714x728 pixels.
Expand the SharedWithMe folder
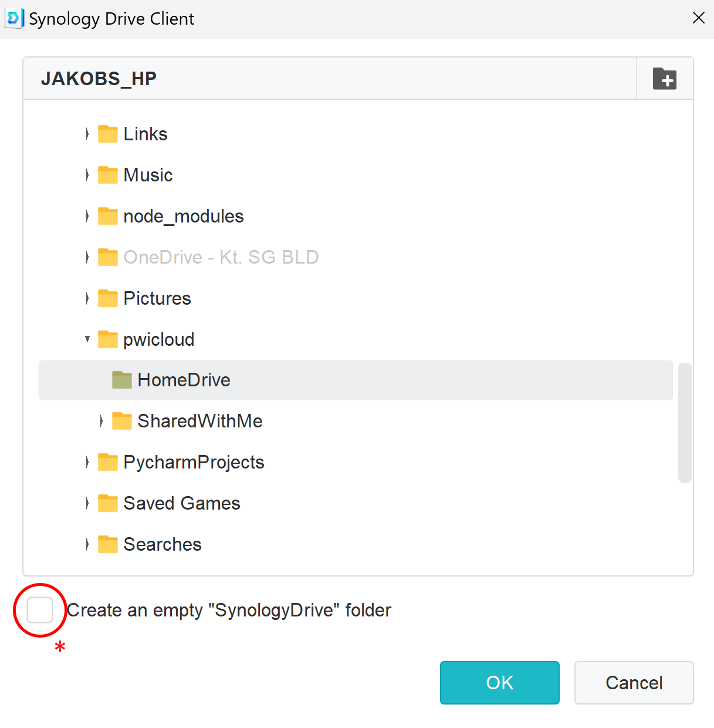click(101, 421)
